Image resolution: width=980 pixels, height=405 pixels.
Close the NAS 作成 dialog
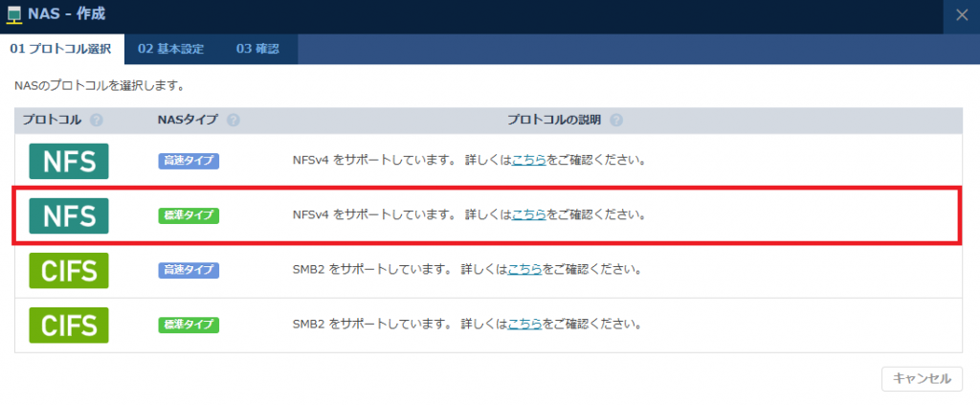point(962,15)
